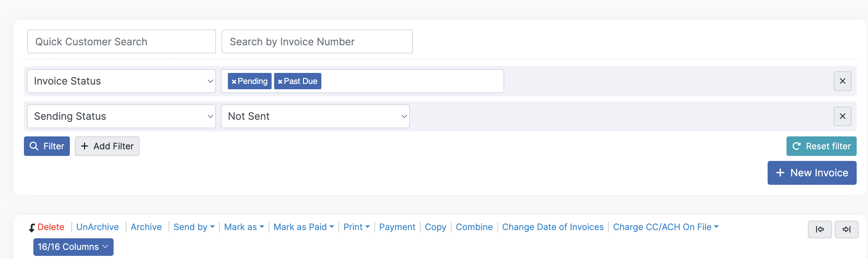The width and height of the screenshot is (868, 259).
Task: Click Change Date of Invoices link
Action: pos(553,227)
